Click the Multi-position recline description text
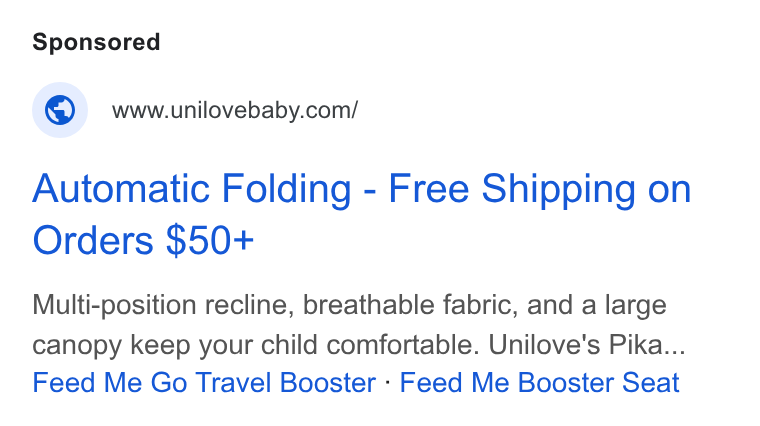The height and width of the screenshot is (426, 760). (x=359, y=325)
